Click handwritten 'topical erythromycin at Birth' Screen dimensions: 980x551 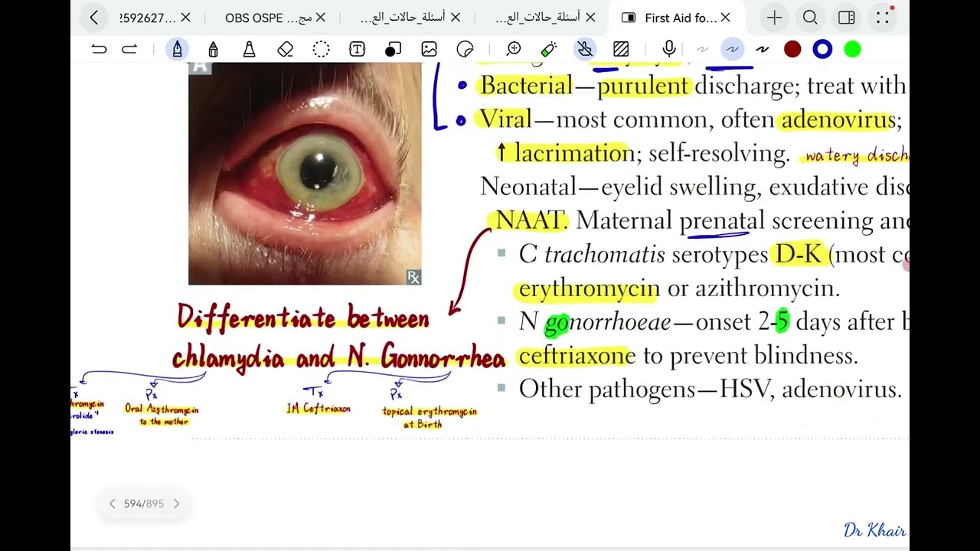pyautogui.click(x=430, y=417)
